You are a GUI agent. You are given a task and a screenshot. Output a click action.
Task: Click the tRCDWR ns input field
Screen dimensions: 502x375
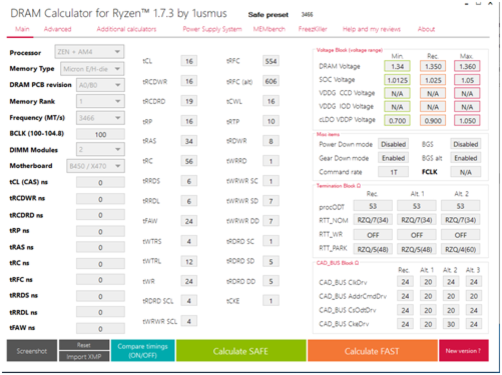click(100, 199)
